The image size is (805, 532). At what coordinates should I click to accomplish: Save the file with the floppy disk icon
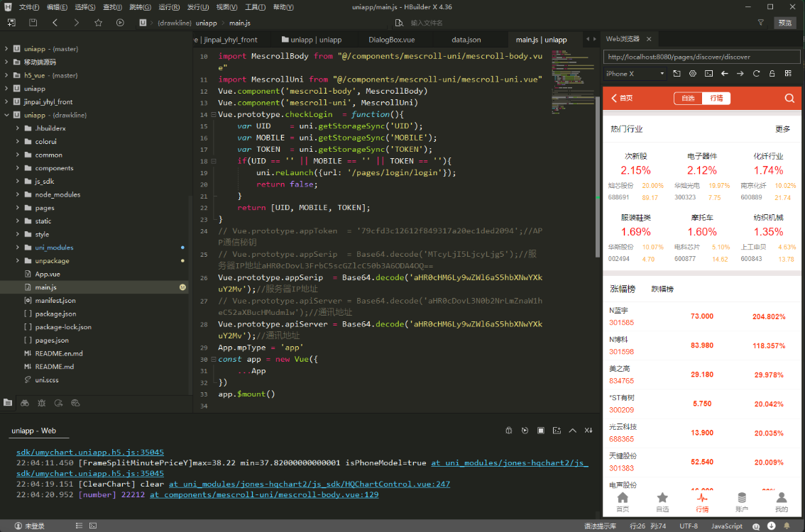point(33,23)
